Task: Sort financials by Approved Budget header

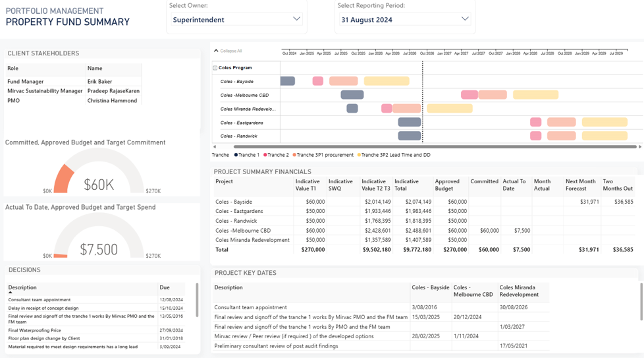Action: [447, 185]
